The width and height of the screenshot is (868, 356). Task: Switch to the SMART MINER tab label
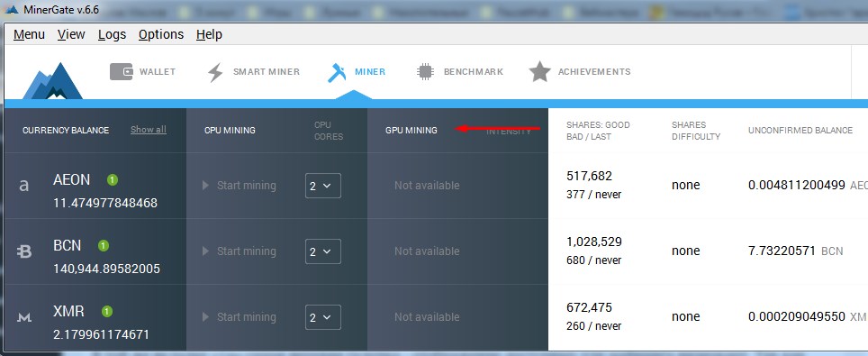click(267, 71)
